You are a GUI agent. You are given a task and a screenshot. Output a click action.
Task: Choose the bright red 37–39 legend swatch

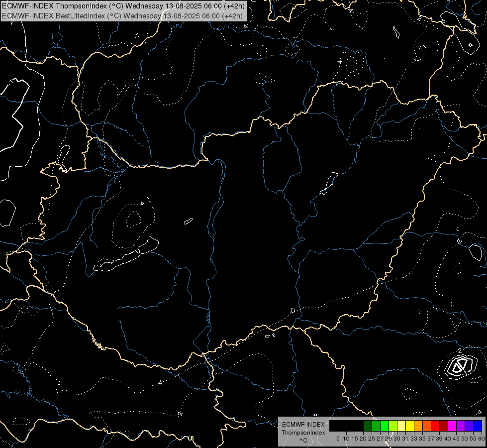pyautogui.click(x=435, y=426)
